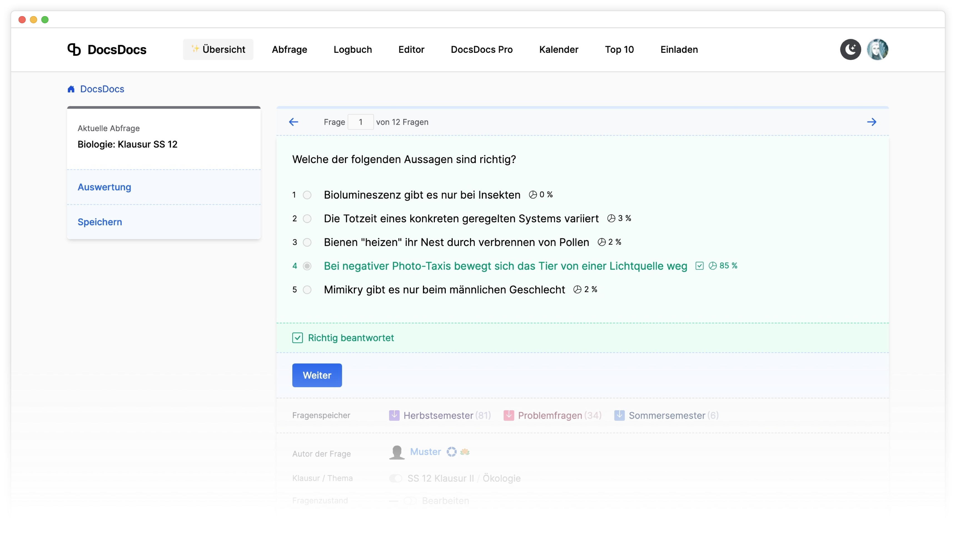This screenshot has width=956, height=560.
Task: Select answer 1 Biolumineszenz radio button
Action: (x=307, y=195)
